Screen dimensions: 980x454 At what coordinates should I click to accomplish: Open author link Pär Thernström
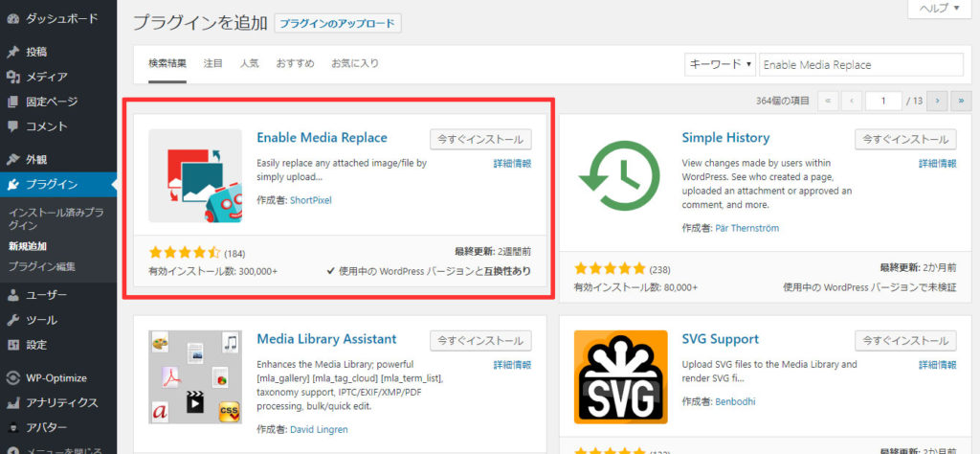pyautogui.click(x=747, y=228)
